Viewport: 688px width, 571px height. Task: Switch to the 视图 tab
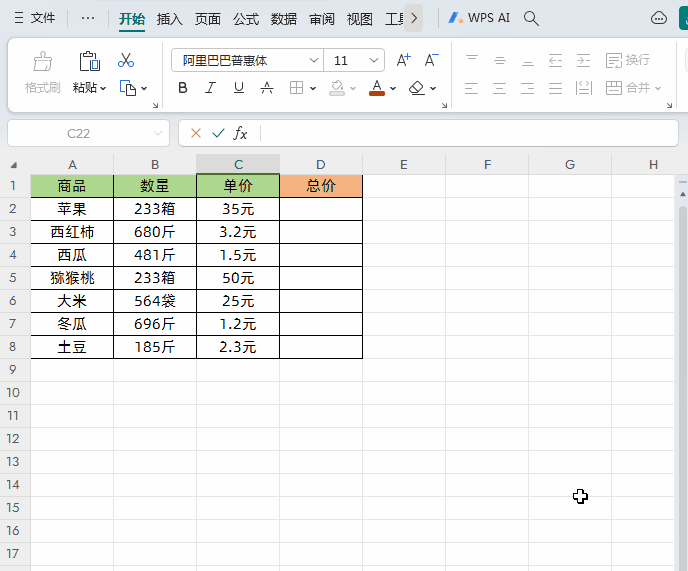click(359, 19)
